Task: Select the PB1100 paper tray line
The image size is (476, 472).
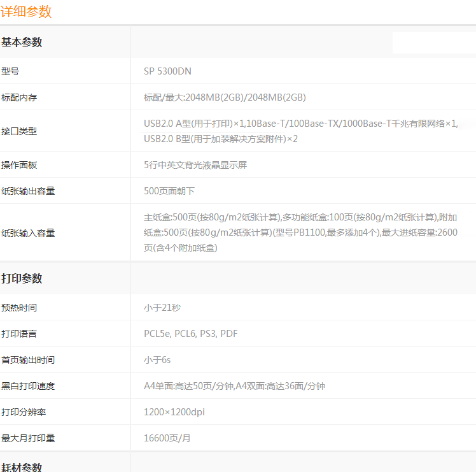Action: pos(300,232)
